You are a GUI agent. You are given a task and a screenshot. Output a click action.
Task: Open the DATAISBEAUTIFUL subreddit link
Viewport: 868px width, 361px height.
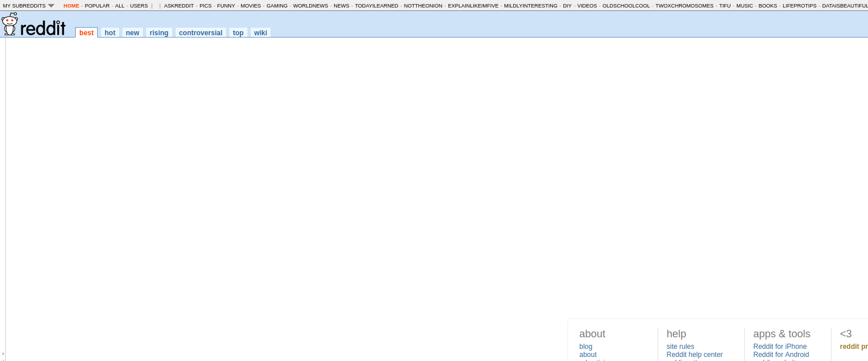845,6
